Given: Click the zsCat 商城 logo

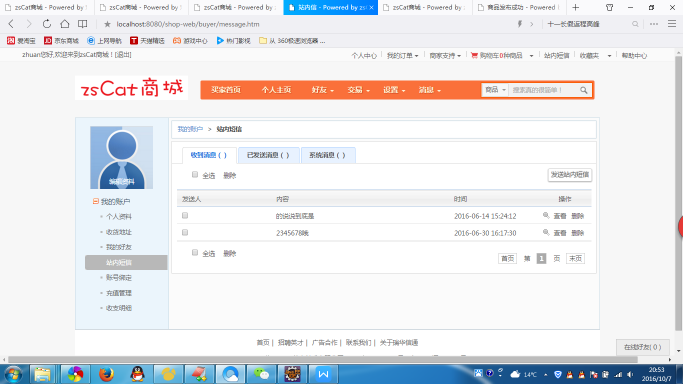Looking at the screenshot, I should click(x=131, y=88).
